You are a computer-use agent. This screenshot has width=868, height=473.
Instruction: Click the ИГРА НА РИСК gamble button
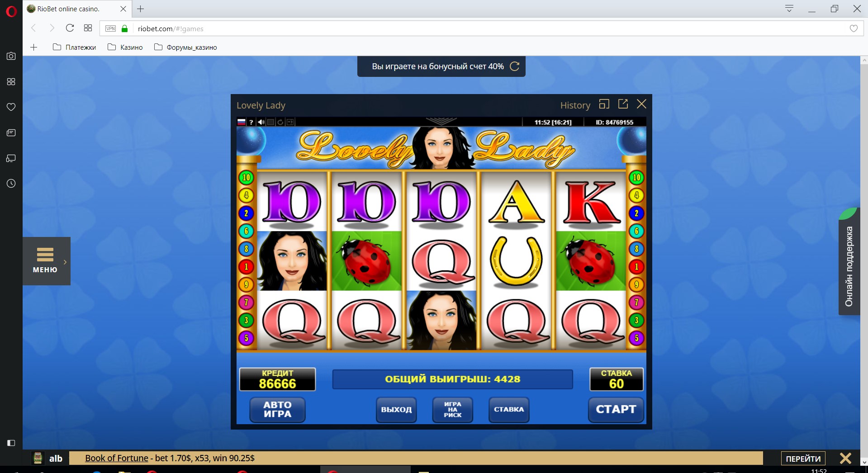(x=453, y=410)
